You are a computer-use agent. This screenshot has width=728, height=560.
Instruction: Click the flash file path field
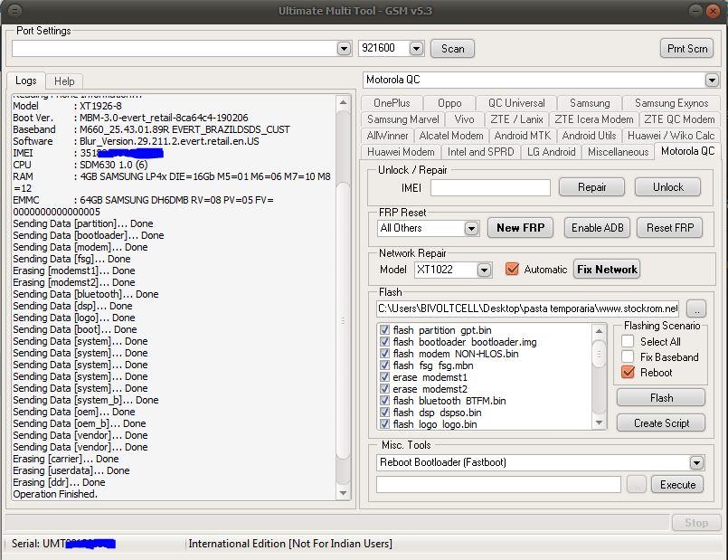click(x=528, y=308)
